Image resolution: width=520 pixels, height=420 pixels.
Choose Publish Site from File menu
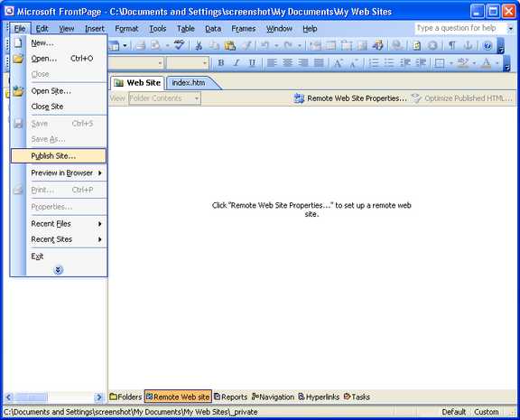(59, 156)
